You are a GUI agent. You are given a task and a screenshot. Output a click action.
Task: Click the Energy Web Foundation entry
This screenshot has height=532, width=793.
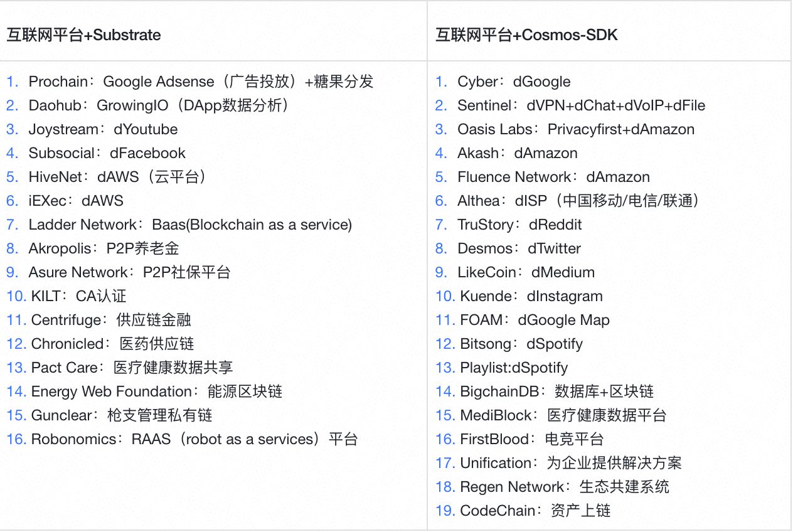(157, 391)
